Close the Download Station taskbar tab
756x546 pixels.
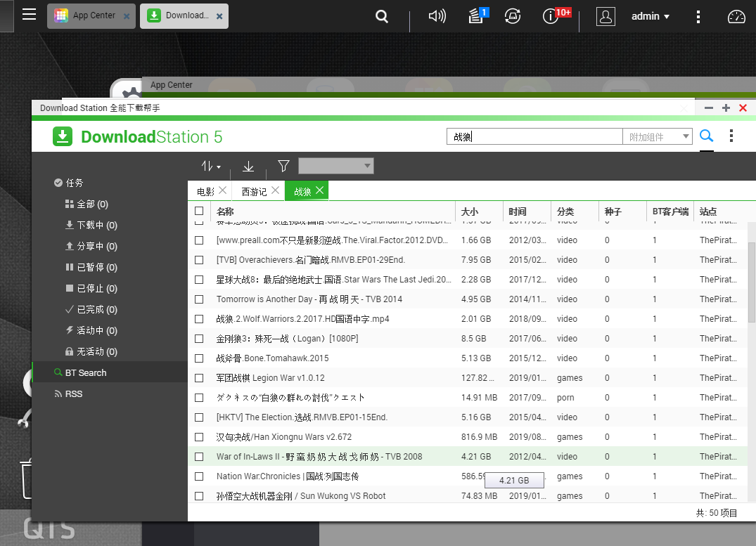point(219,16)
